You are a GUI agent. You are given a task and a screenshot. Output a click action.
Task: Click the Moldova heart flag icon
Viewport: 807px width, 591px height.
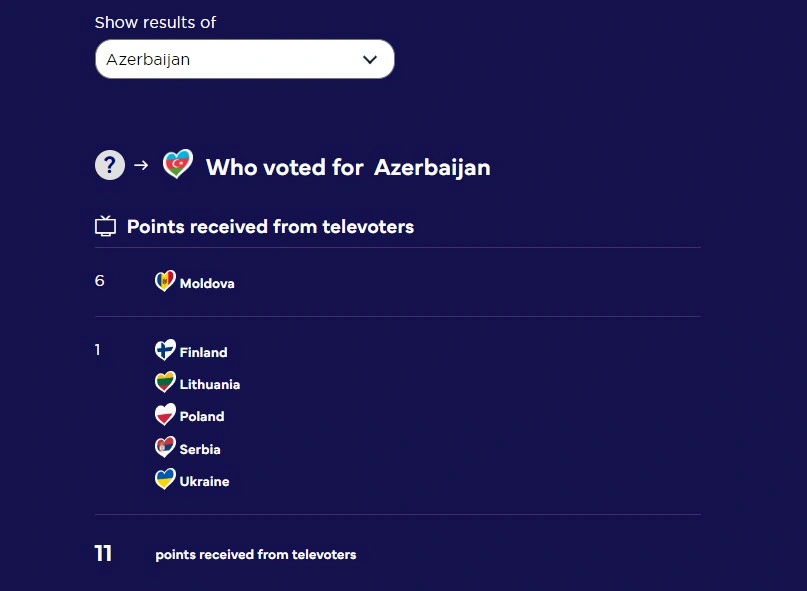tap(165, 282)
